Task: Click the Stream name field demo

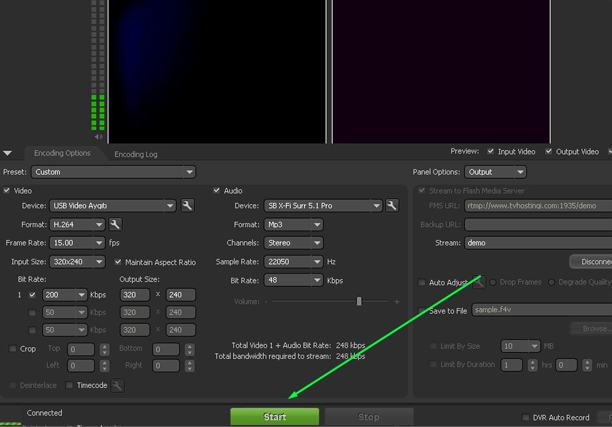Action: click(x=538, y=243)
